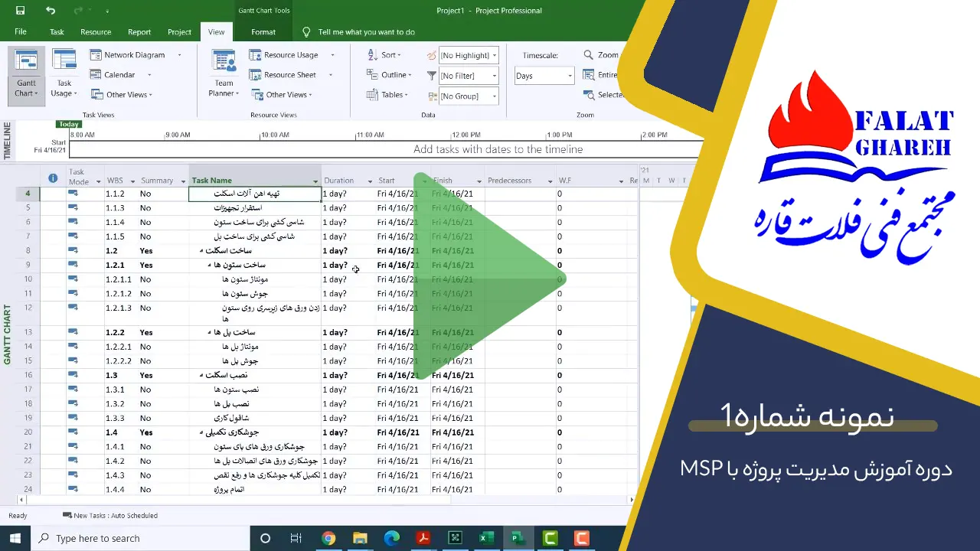Open Task Name column filter arrow

click(315, 181)
